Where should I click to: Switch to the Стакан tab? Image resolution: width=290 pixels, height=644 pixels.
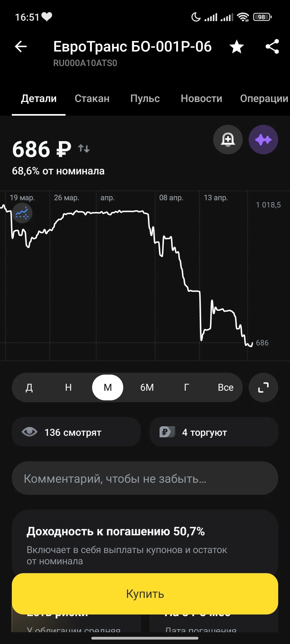coord(92,98)
